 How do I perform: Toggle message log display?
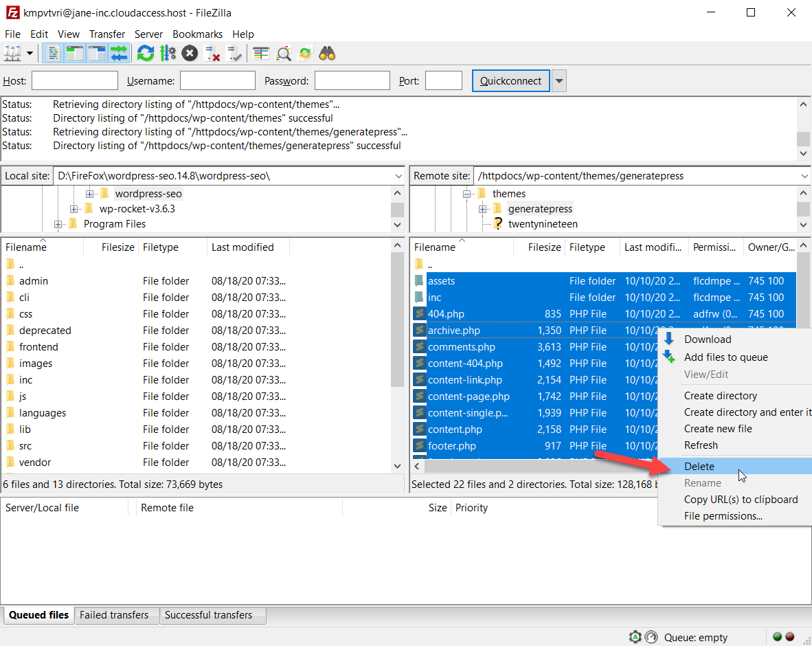point(53,53)
